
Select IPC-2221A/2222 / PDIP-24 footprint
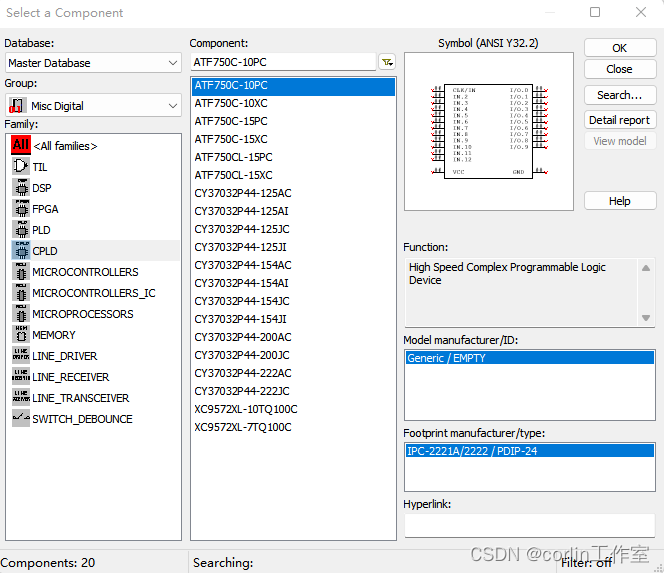[x=530, y=451]
